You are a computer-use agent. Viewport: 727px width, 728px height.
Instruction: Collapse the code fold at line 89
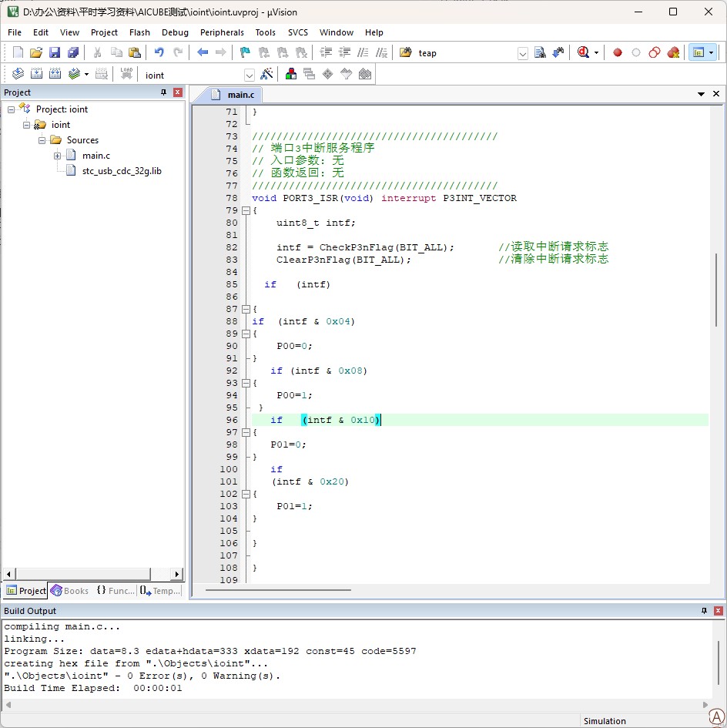coord(246,334)
